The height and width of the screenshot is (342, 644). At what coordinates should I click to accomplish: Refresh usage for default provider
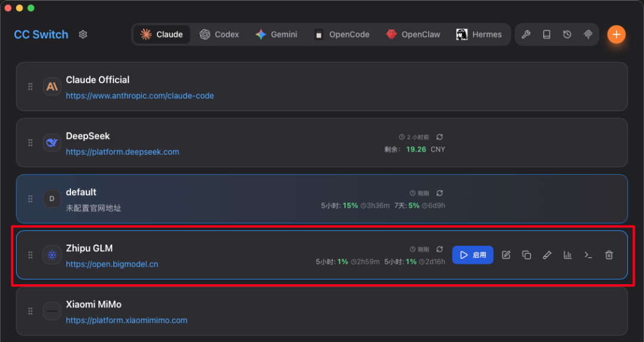pos(439,193)
